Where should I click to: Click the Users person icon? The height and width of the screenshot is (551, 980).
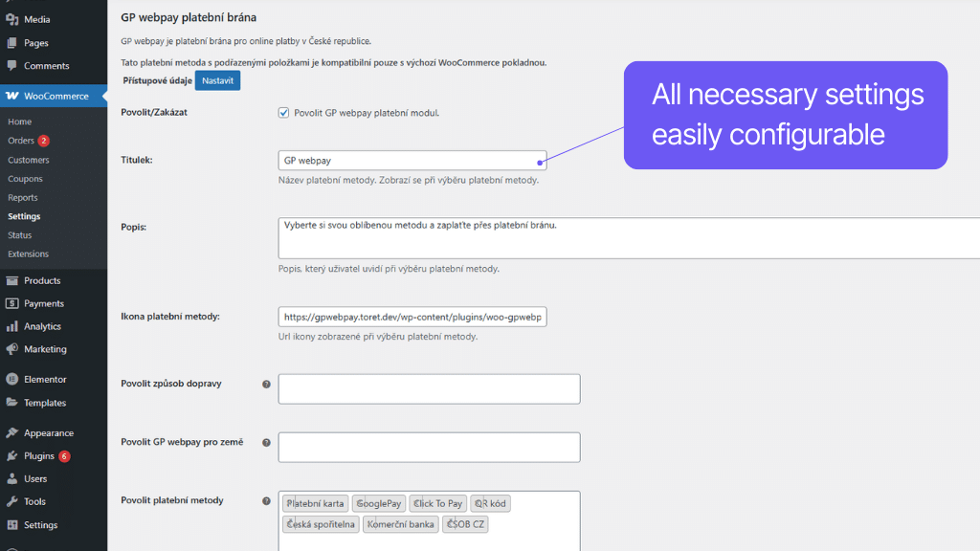click(x=11, y=478)
